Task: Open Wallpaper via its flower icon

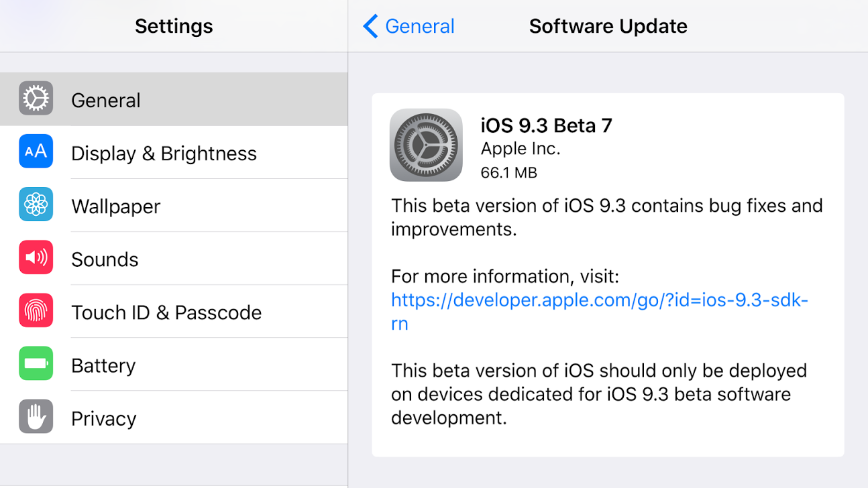Action: [36, 204]
